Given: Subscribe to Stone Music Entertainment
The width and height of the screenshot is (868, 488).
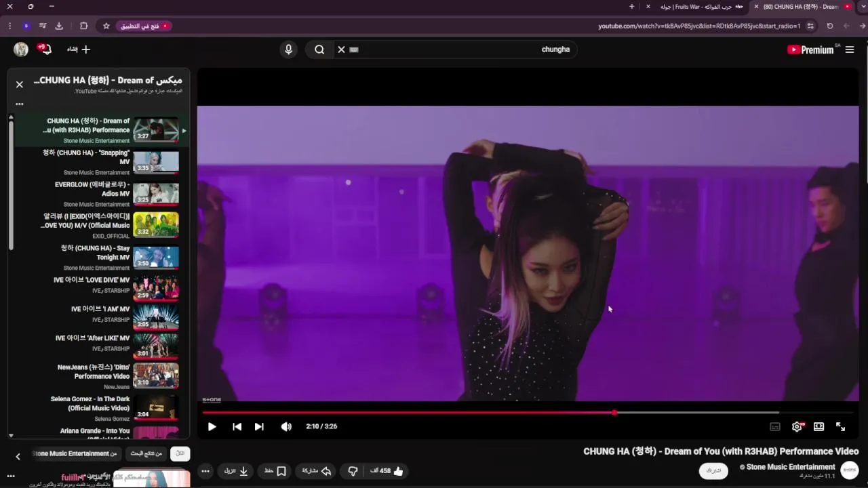Looking at the screenshot, I should [x=713, y=471].
